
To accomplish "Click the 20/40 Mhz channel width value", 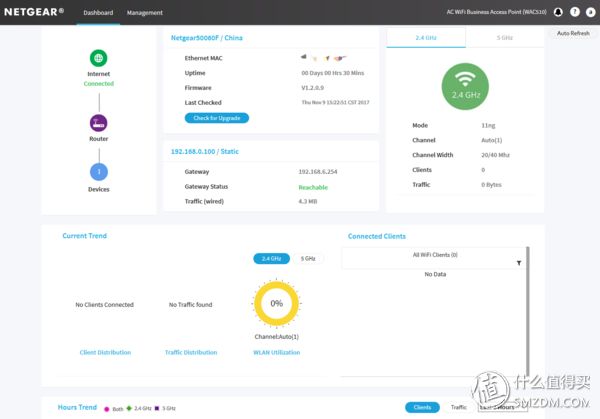I will (495, 155).
